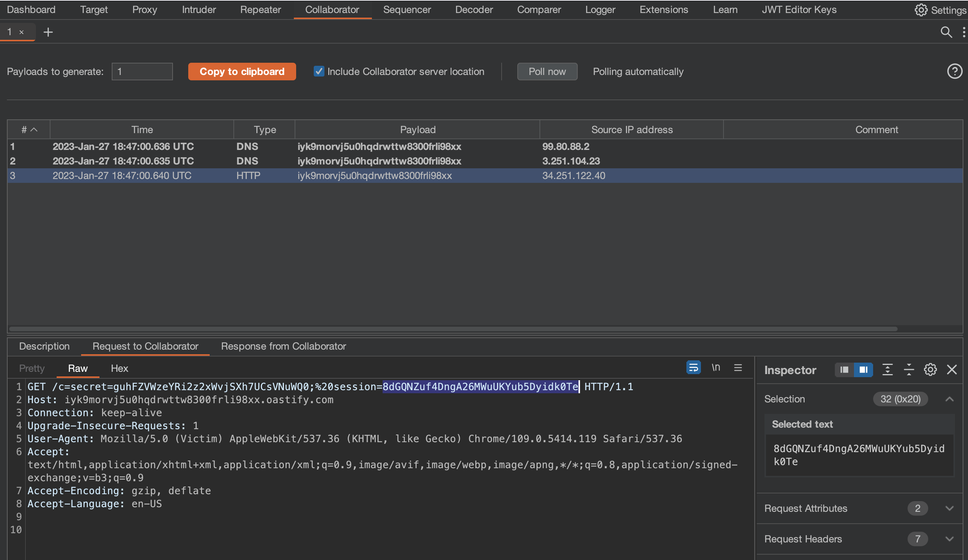Toggle non-printable characters \n icon
Viewport: 968px width, 560px height.
[x=715, y=368]
